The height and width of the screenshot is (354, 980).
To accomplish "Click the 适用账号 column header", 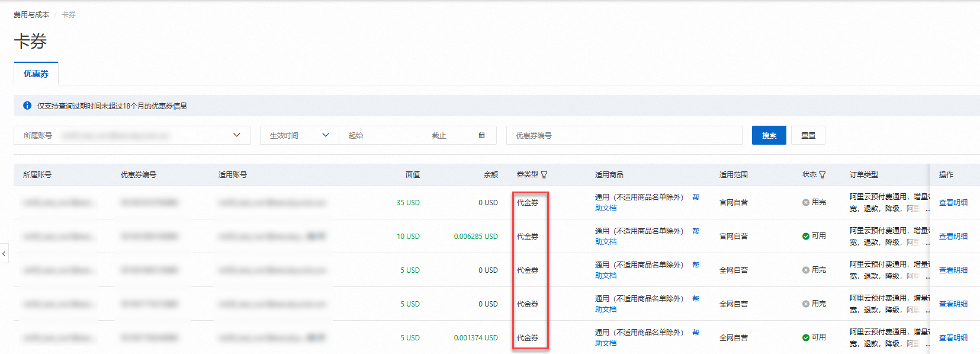I will tap(233, 174).
